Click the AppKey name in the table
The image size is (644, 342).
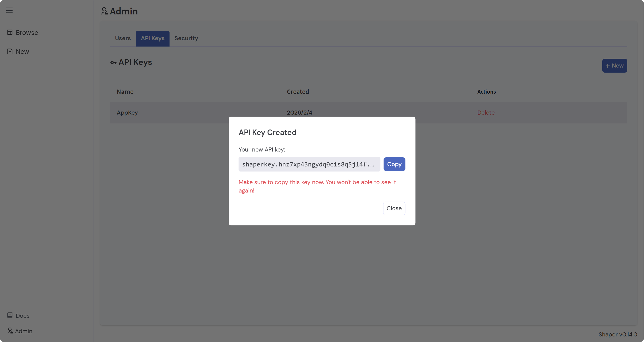coord(127,113)
